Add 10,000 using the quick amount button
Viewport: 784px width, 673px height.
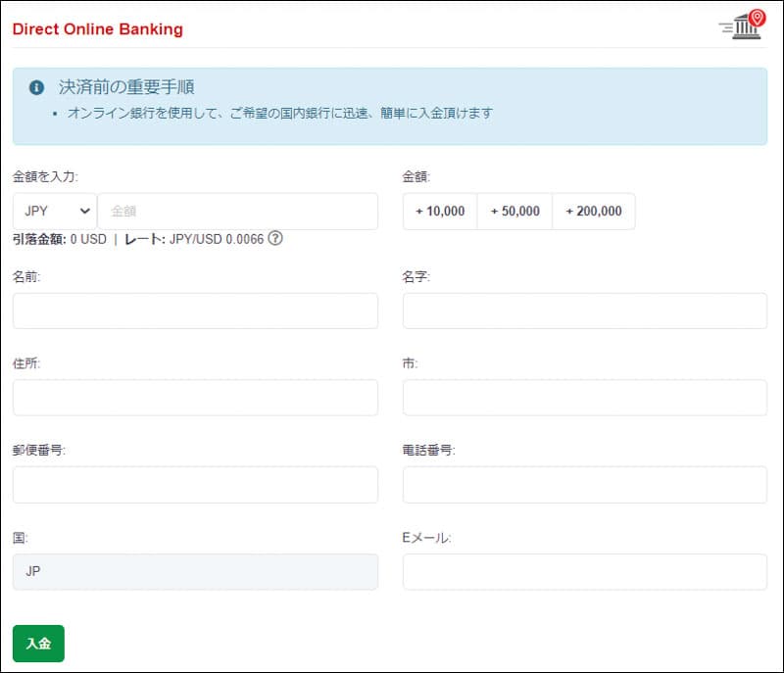point(440,211)
